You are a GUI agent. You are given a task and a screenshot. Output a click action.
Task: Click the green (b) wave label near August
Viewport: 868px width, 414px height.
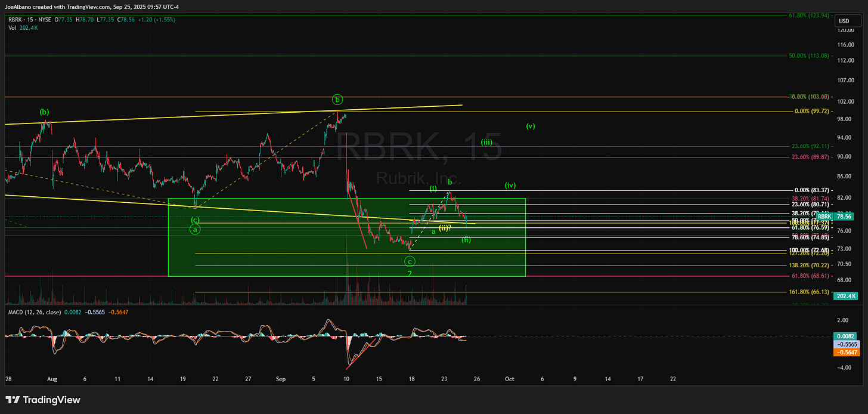[44, 112]
